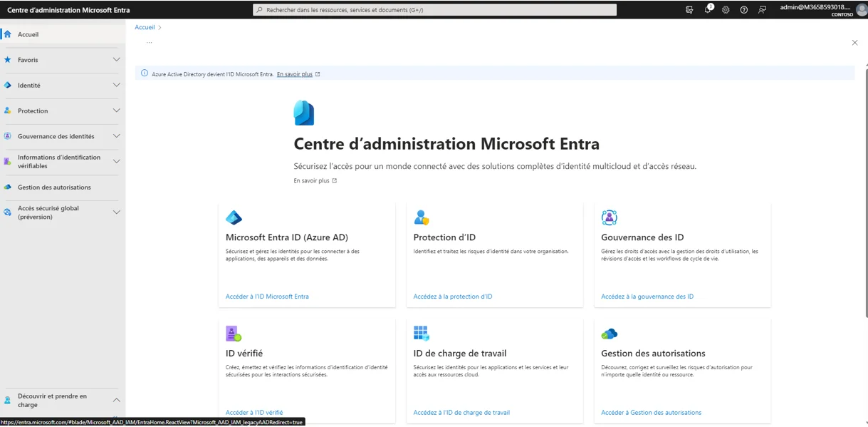The height and width of the screenshot is (427, 868).
Task: Collapse Découvrir et prendre en charge section
Action: pos(116,400)
